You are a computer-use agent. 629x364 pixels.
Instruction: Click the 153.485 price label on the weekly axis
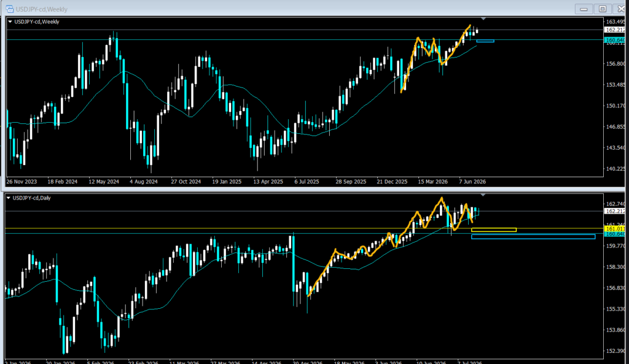[615, 85]
